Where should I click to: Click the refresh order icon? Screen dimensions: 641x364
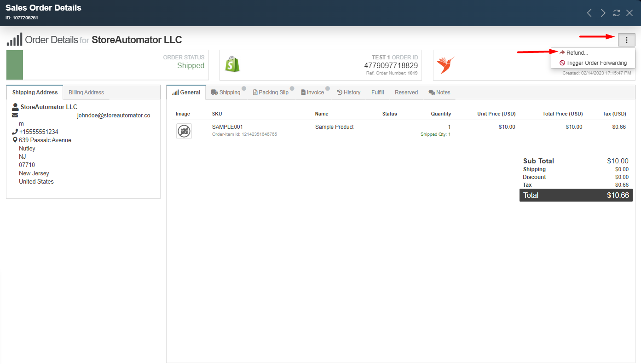(617, 13)
